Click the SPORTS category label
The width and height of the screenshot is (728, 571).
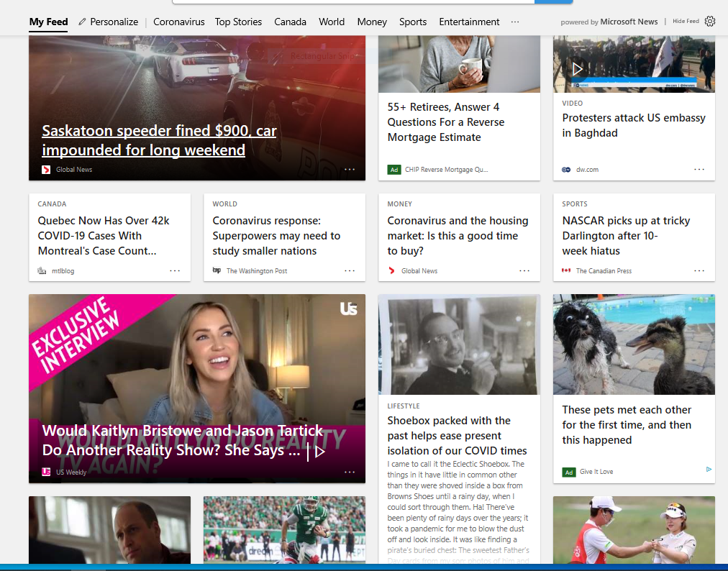point(575,204)
